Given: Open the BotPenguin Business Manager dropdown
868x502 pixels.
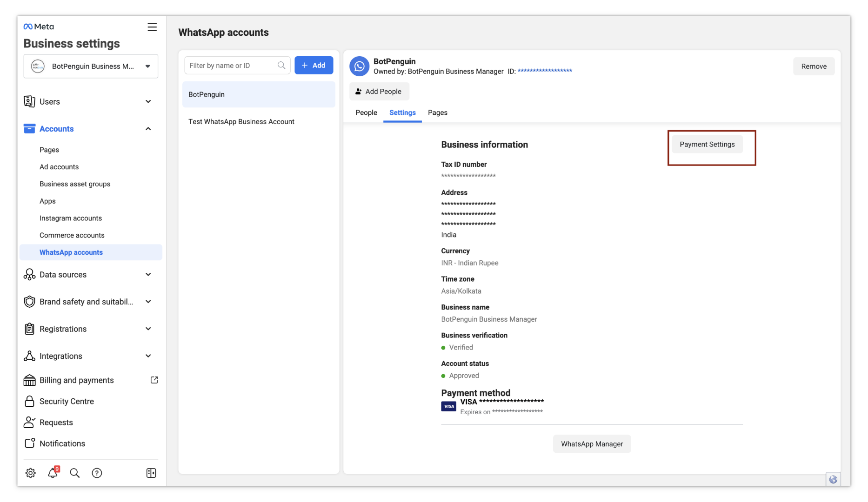Looking at the screenshot, I should click(91, 66).
